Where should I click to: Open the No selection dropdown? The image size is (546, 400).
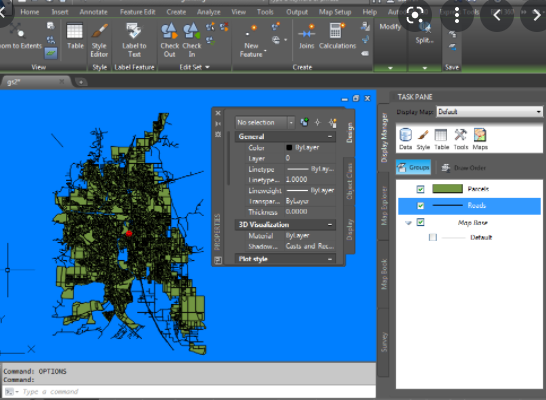tap(265, 123)
